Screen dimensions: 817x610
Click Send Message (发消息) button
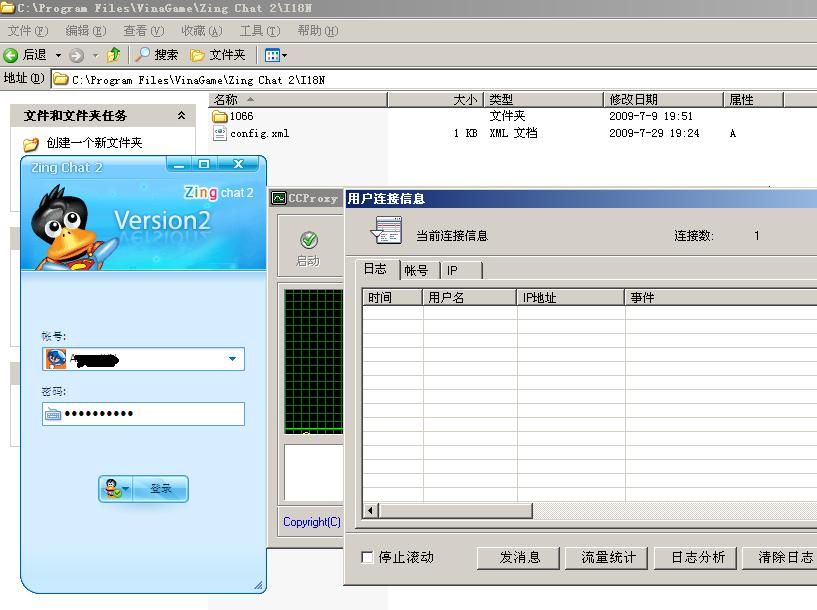pyautogui.click(x=518, y=558)
